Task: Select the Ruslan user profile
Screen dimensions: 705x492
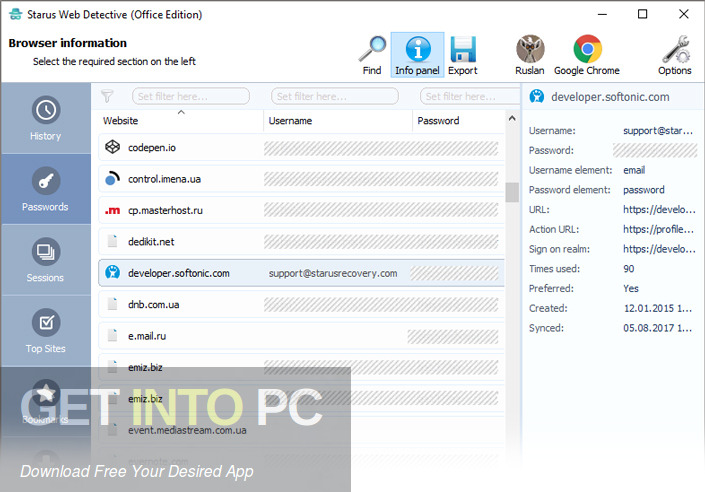Action: click(x=530, y=55)
